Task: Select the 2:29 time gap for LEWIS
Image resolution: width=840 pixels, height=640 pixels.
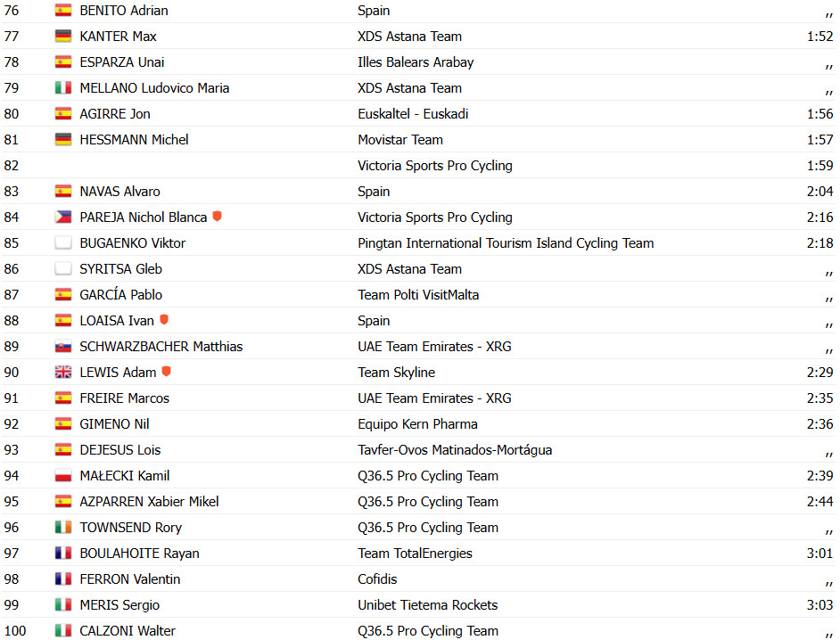Action: (x=819, y=372)
